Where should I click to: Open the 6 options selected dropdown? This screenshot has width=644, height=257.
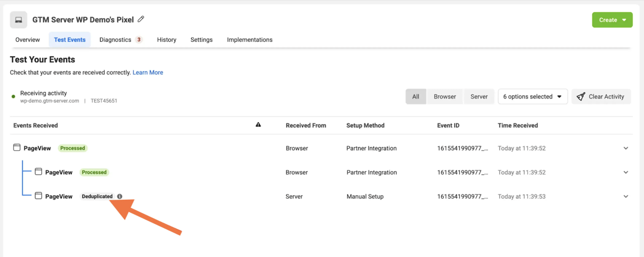(x=532, y=96)
